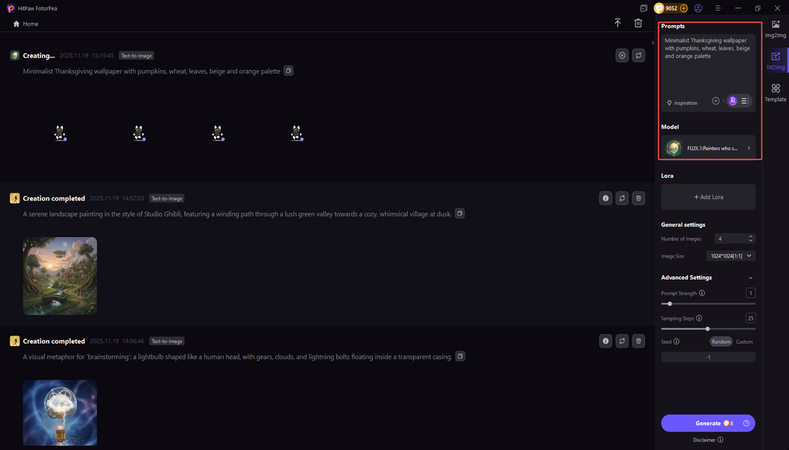The height and width of the screenshot is (450, 789).
Task: Regenerate the Studio Ghibli landscape task
Action: click(x=622, y=199)
